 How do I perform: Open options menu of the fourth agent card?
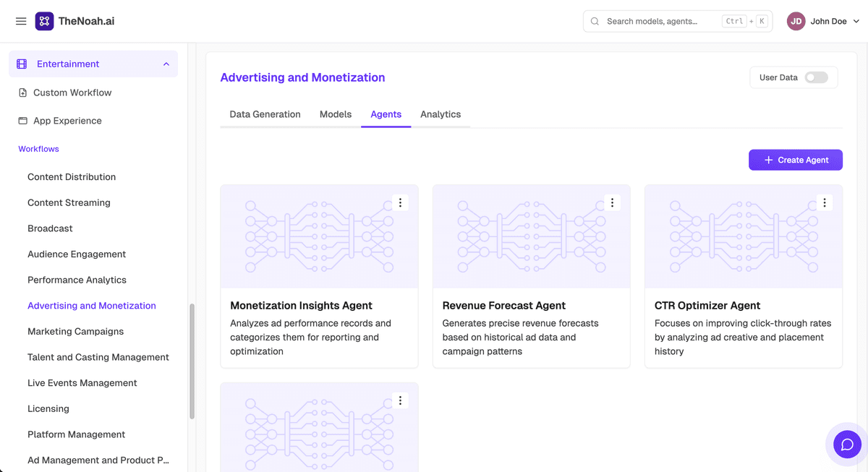click(400, 400)
